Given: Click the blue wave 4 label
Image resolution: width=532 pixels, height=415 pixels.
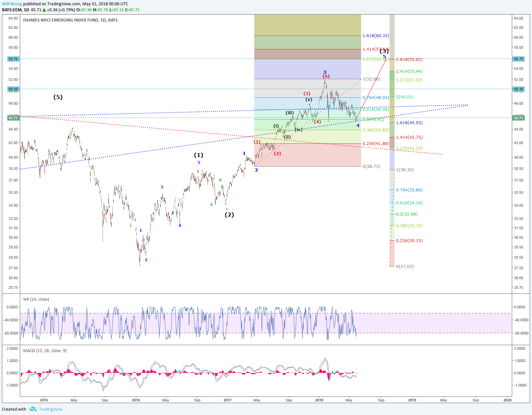Looking at the screenshot, I should point(358,126).
